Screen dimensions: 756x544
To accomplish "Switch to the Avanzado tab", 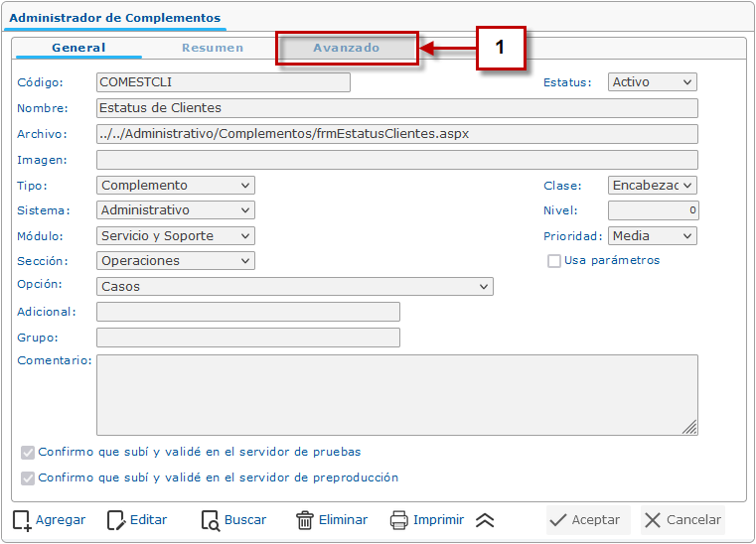I will click(347, 48).
